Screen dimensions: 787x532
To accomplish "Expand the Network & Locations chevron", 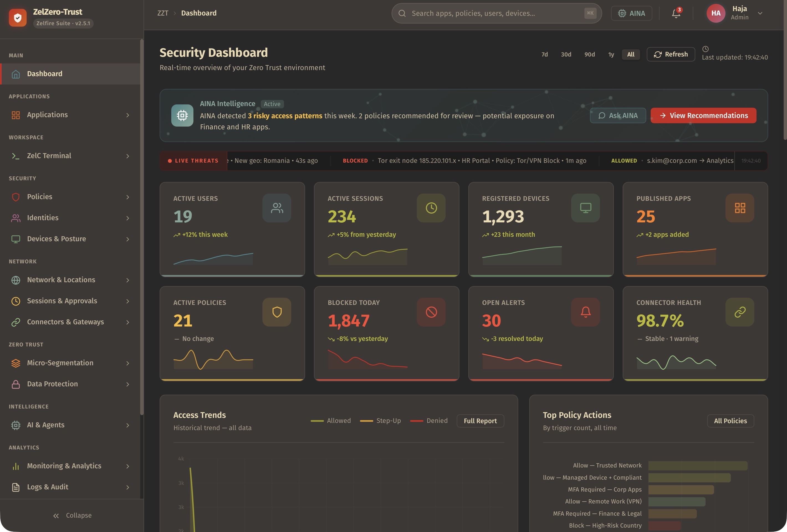I will [x=128, y=280].
